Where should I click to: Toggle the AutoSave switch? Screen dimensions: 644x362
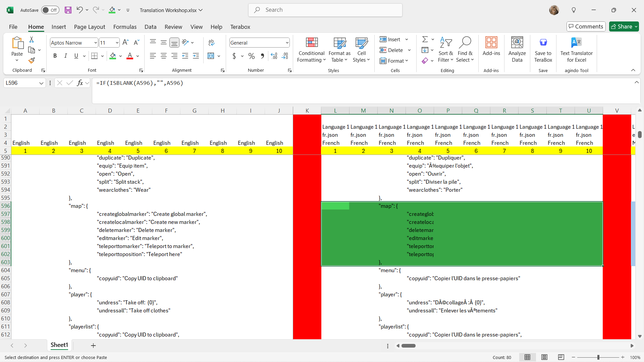(x=50, y=10)
